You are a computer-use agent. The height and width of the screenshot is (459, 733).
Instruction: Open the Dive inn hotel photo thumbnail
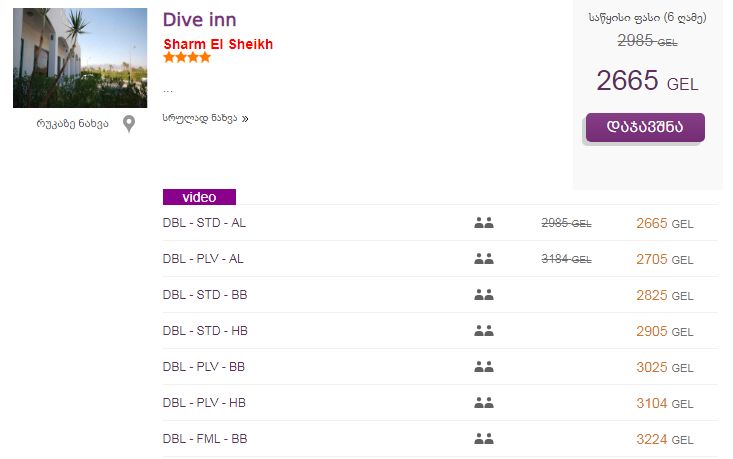[x=80, y=58]
